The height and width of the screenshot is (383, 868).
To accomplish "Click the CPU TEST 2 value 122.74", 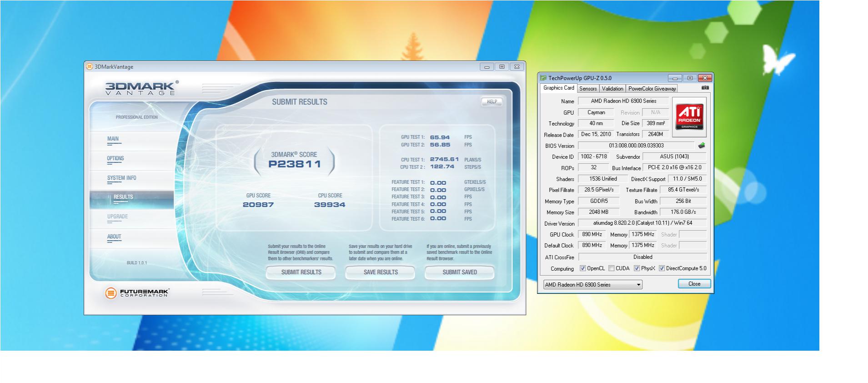I will coord(442,166).
